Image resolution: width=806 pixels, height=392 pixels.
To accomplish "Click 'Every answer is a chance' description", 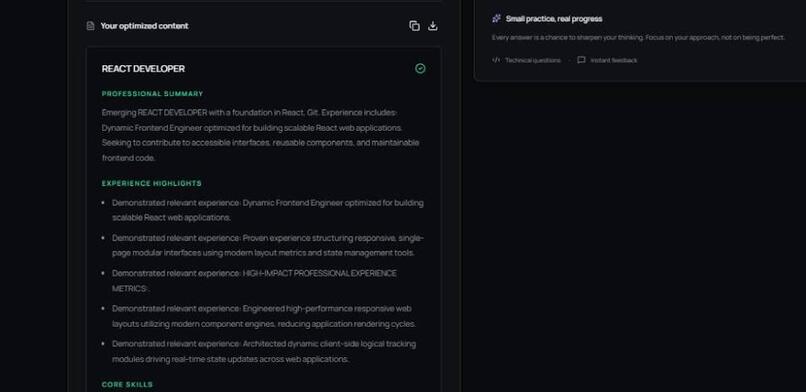I will (x=638, y=38).
